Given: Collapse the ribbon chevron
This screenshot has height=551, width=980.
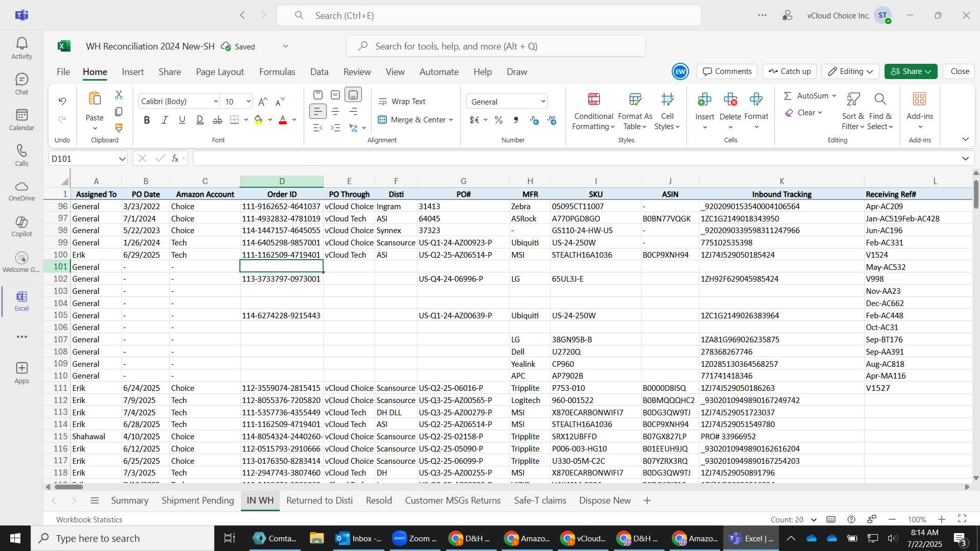Looking at the screenshot, I should (965, 139).
